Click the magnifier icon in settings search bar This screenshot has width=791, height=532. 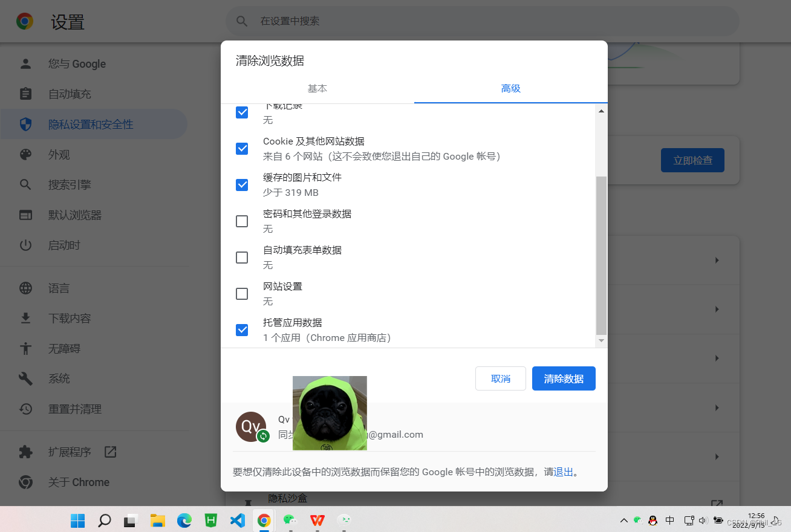(x=242, y=21)
